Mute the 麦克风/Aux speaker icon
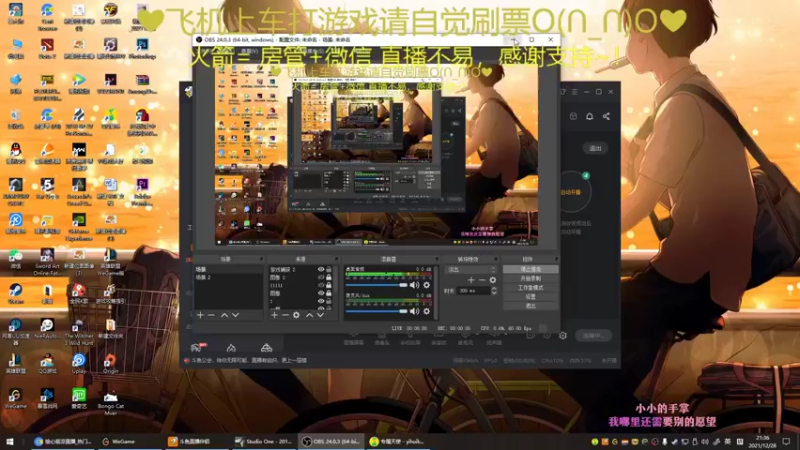 tap(414, 311)
